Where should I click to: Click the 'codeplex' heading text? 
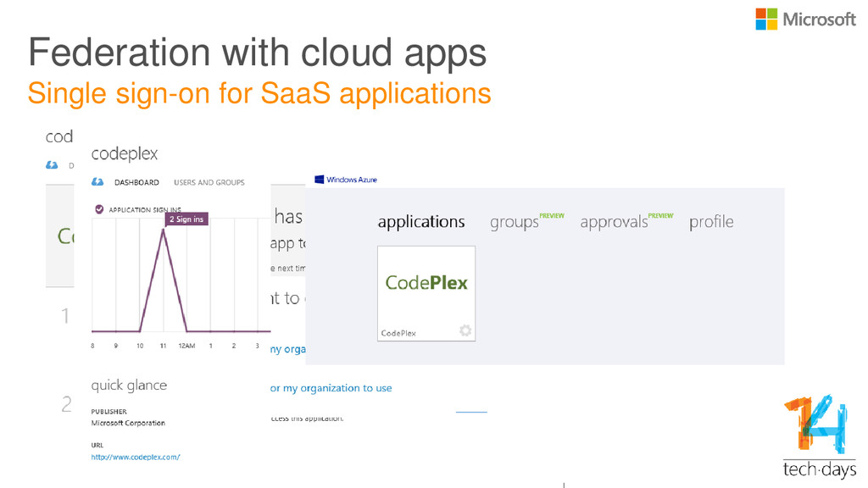[125, 154]
